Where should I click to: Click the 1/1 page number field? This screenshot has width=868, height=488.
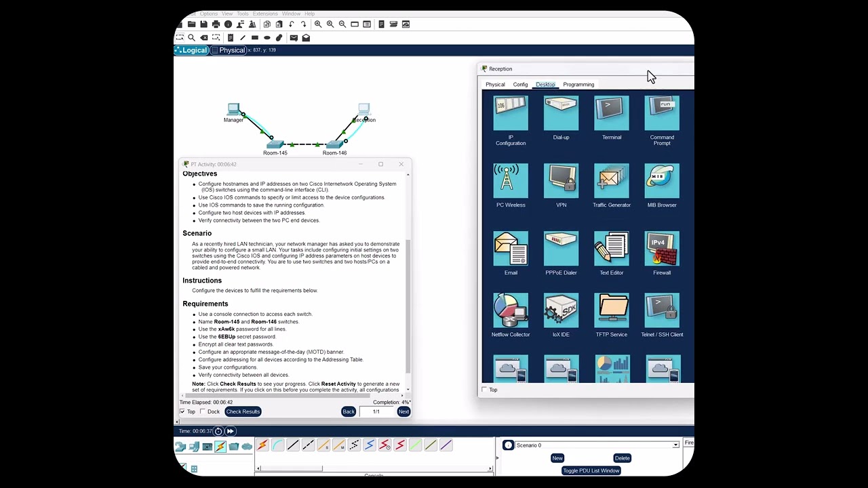click(376, 411)
